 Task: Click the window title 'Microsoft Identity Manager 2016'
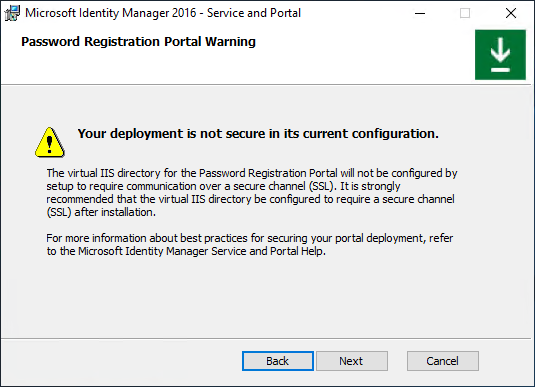coord(163,13)
